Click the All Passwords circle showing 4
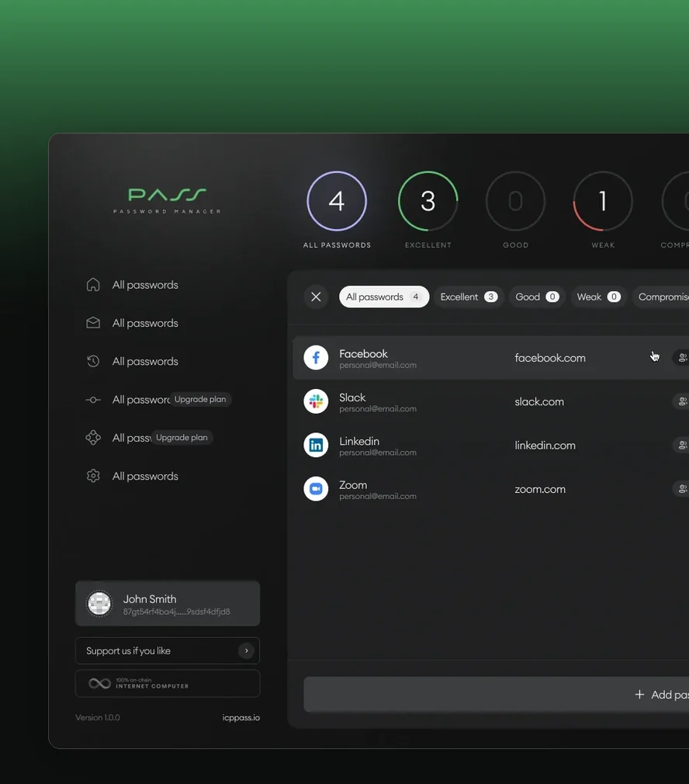 (x=337, y=201)
